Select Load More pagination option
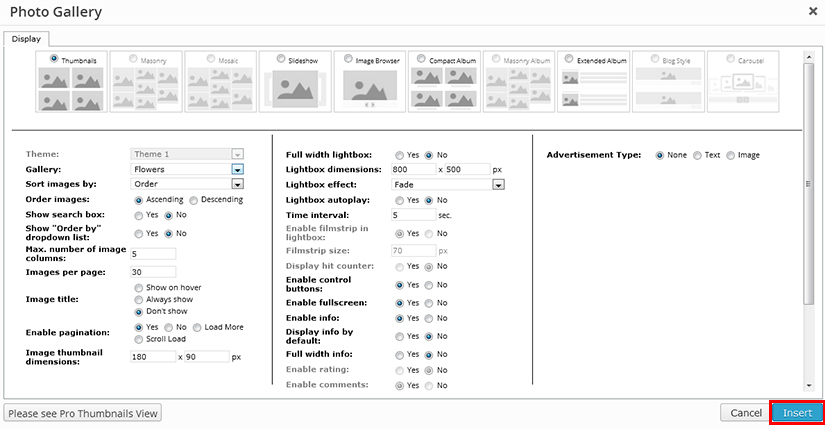The width and height of the screenshot is (825, 429). coord(198,327)
